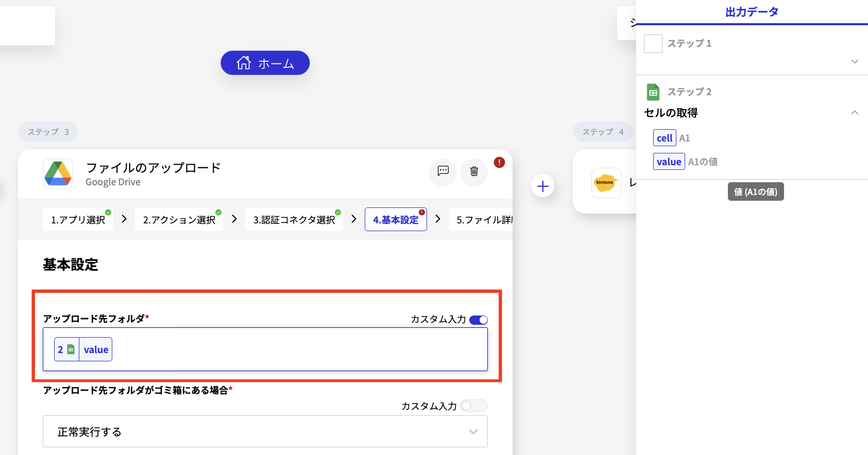Switch to the 出力データ tab
Viewport: 868px width, 455px height.
pyautogui.click(x=752, y=12)
